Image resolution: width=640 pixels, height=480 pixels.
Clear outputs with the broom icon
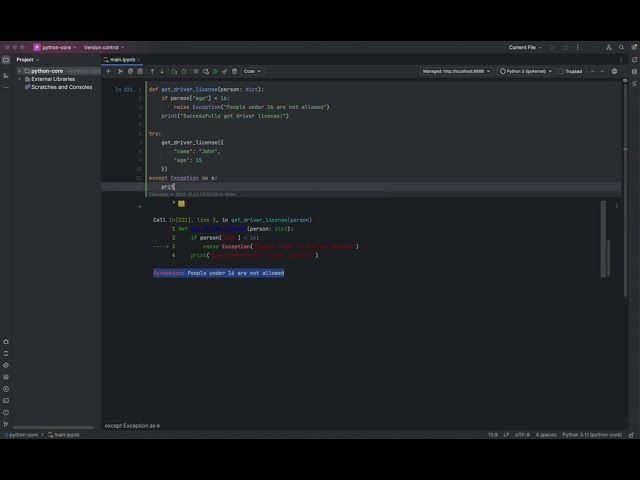click(x=225, y=71)
